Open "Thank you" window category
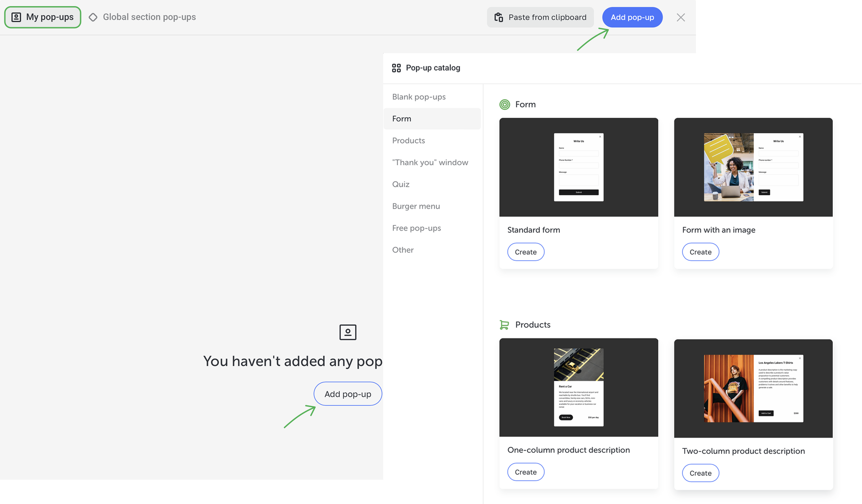862x504 pixels. (x=430, y=162)
